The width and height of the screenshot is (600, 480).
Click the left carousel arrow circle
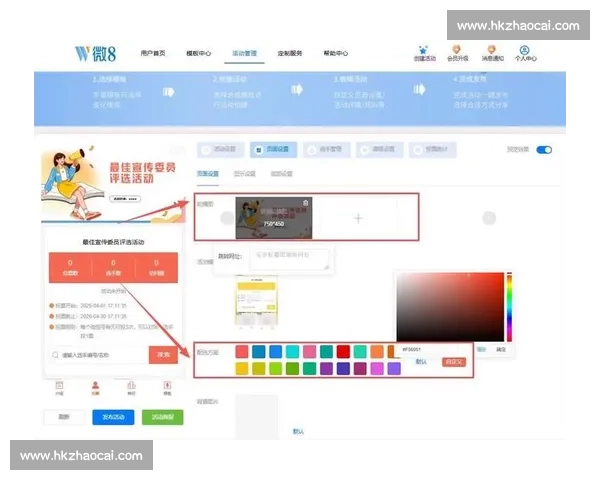(x=227, y=218)
